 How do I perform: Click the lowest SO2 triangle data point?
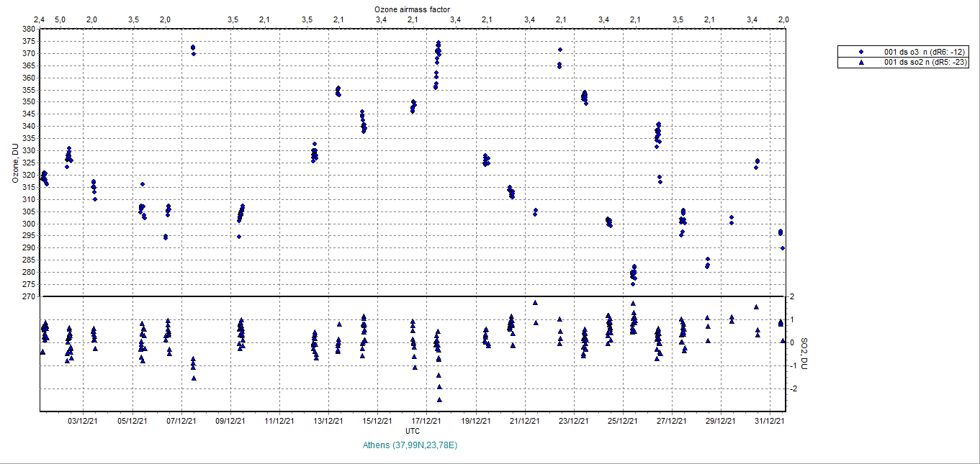coord(439,399)
